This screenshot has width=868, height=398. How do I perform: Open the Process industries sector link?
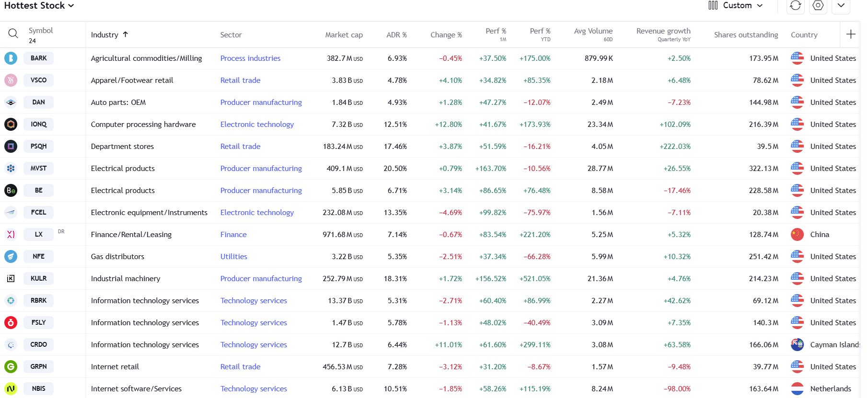[250, 58]
